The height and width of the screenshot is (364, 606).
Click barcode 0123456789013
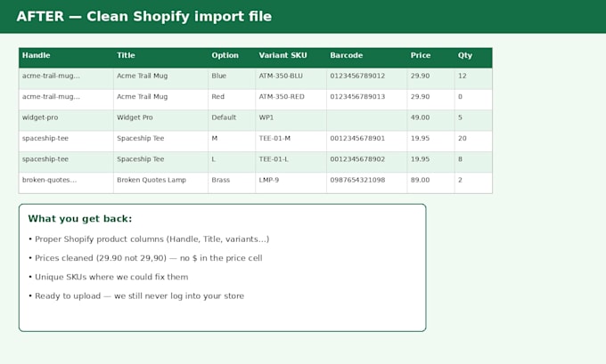pos(367,100)
